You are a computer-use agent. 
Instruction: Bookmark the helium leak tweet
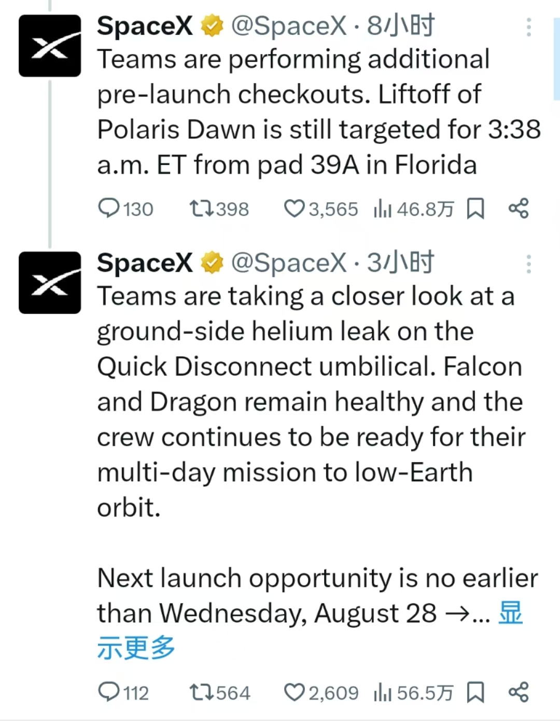click(475, 692)
